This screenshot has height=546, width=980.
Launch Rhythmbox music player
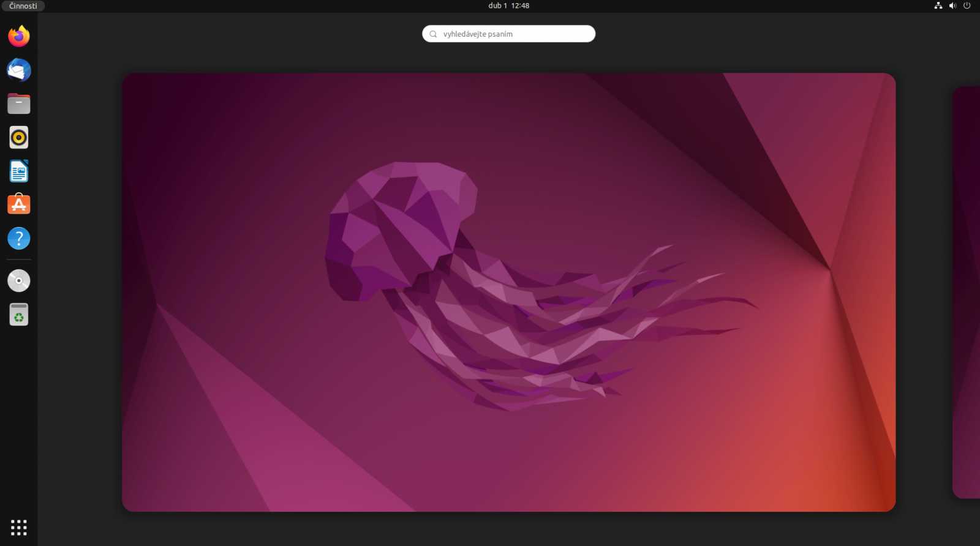(x=19, y=137)
